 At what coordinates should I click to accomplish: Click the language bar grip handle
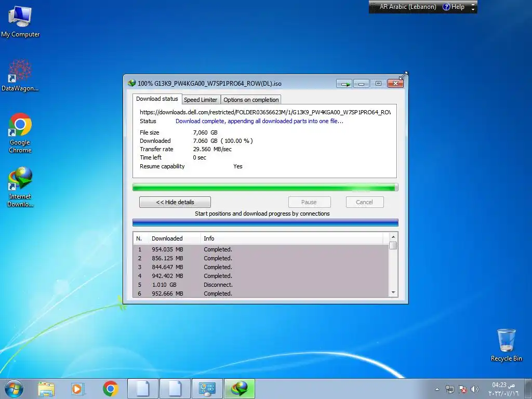tap(373, 7)
